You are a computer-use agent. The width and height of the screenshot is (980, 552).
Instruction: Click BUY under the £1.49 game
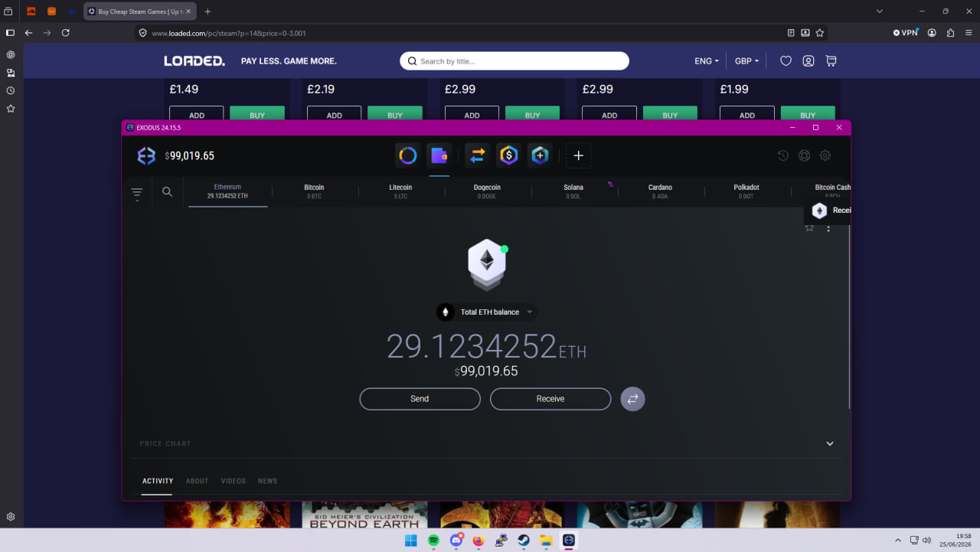[257, 113]
